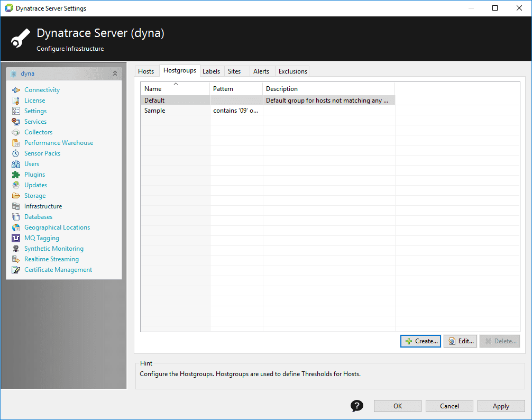This screenshot has height=420, width=532.
Task: Open the License section link
Action: point(34,101)
